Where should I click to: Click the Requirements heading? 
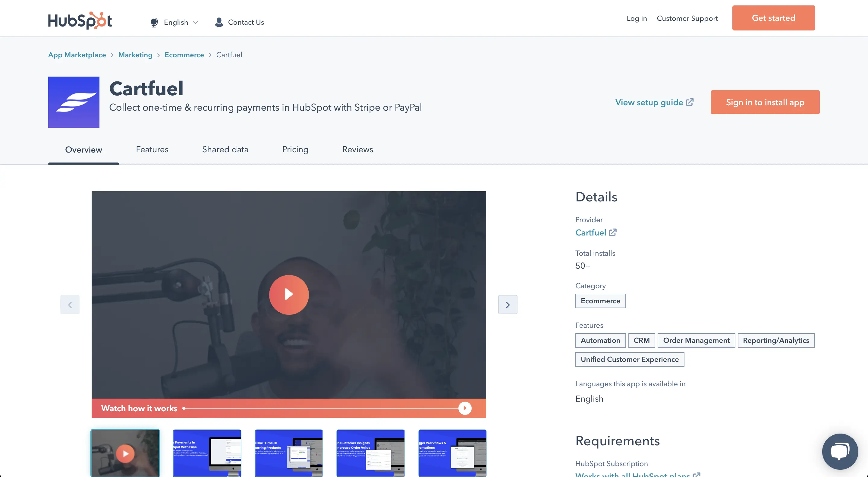pyautogui.click(x=617, y=441)
